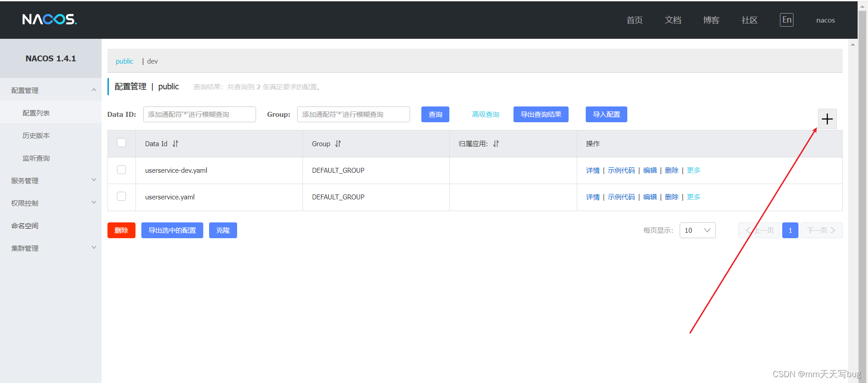Open 监听查询 in the sidebar
The height and width of the screenshot is (383, 868).
[36, 158]
